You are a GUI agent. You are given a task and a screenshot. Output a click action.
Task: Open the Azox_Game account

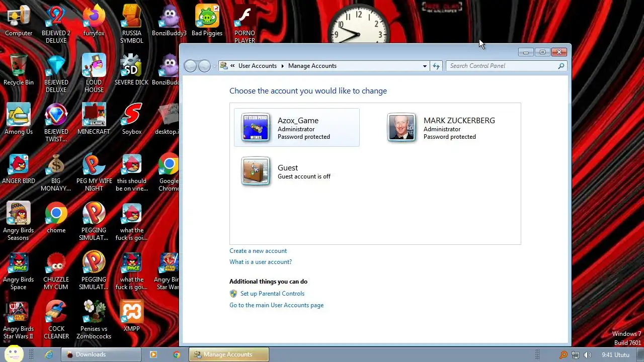coord(297,128)
